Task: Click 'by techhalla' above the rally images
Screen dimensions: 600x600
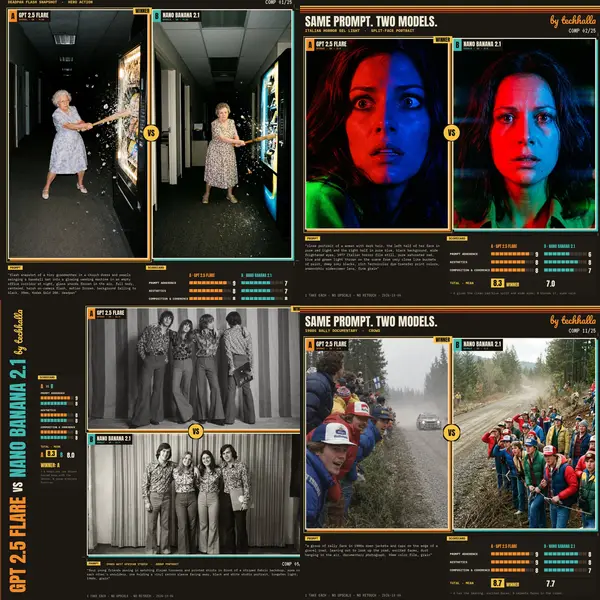Action: 573,320
